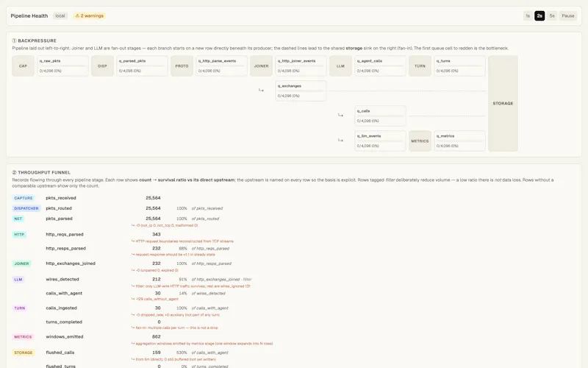This screenshot has height=368, width=588.
Task: Select the 2s refresh interval
Action: click(x=539, y=15)
